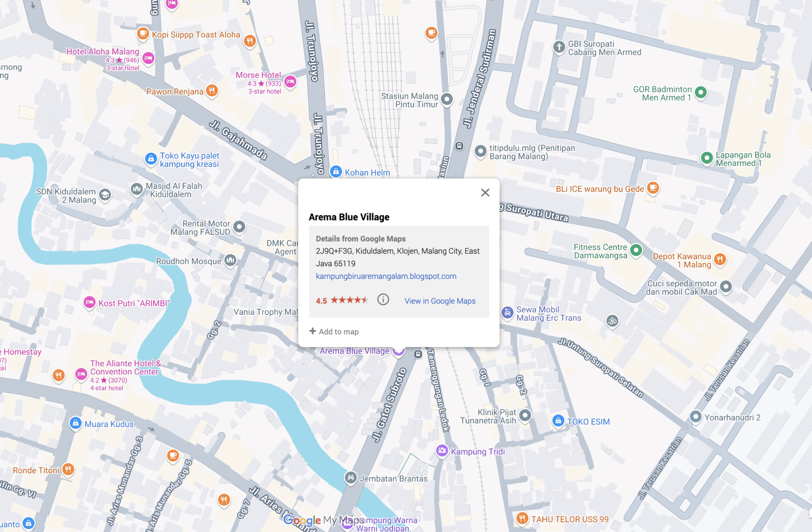Screen dimensions: 812x532
Task: Select Masjid Al Falah mosque pin
Action: pos(136,189)
